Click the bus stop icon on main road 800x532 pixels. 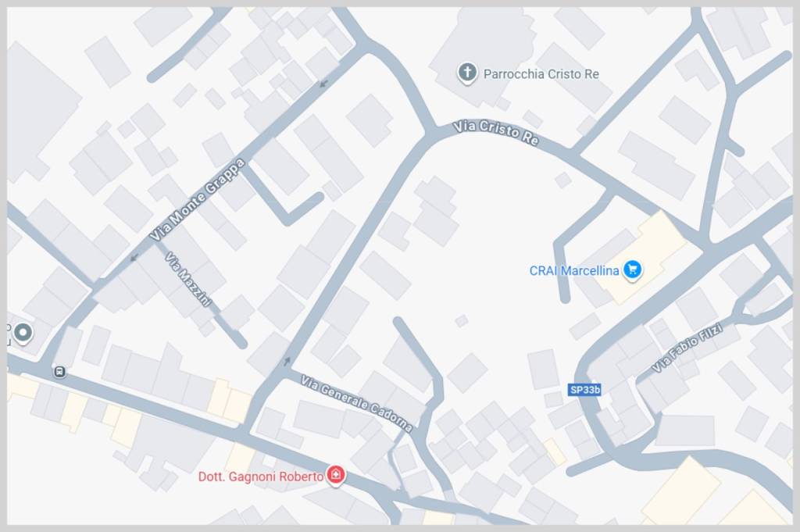point(59,372)
